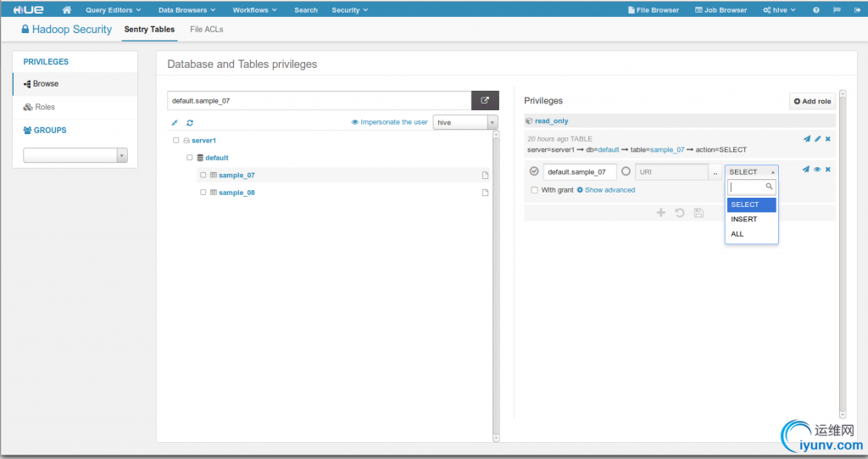
Task: Open the Security dropdown menu
Action: point(350,10)
